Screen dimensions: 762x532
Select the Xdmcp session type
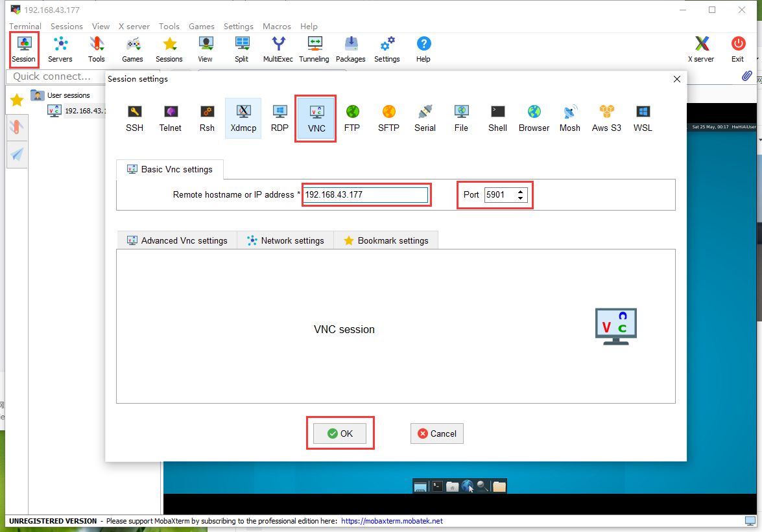(x=243, y=119)
